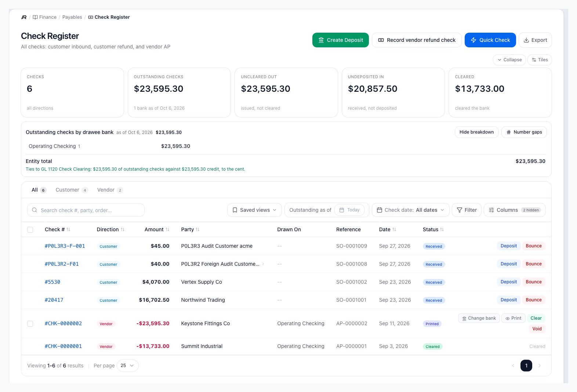Image resolution: width=577 pixels, height=392 pixels.
Task: Deposit the Northwind Trading check
Action: tap(509, 300)
